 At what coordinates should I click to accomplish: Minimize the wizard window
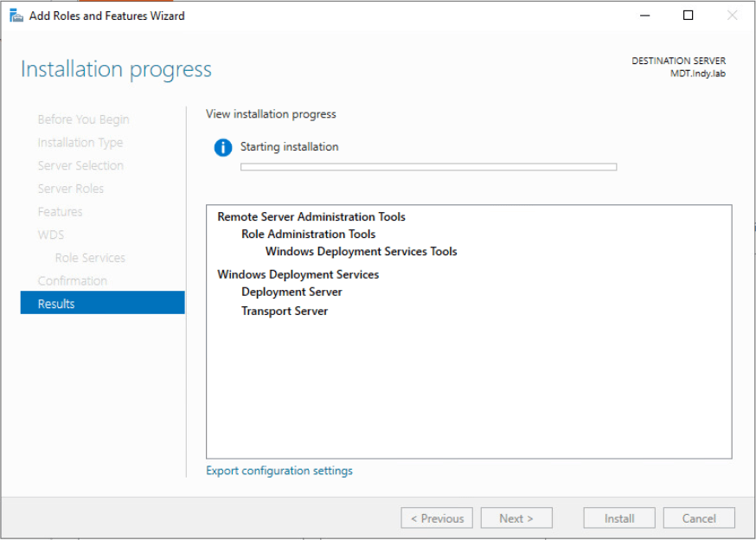644,16
